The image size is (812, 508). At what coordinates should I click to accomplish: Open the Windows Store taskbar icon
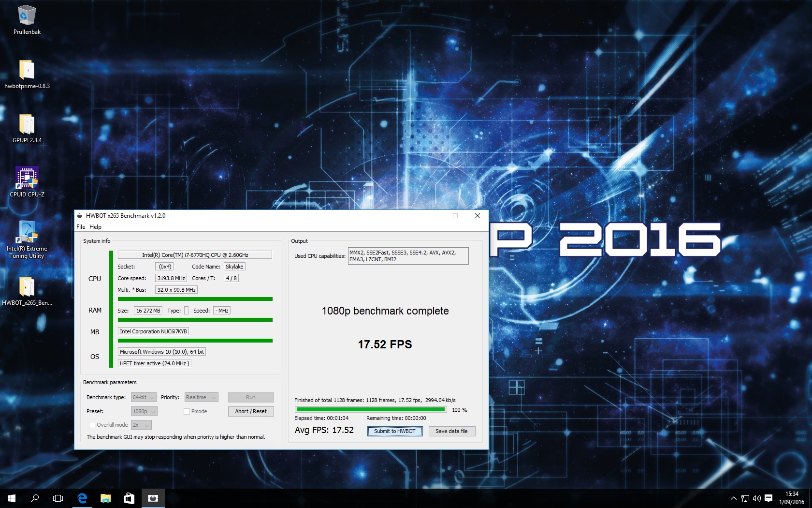[x=129, y=498]
